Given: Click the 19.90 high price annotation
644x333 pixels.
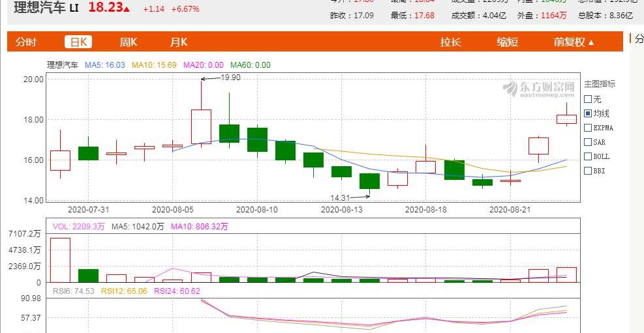Looking at the screenshot, I should click(230, 78).
